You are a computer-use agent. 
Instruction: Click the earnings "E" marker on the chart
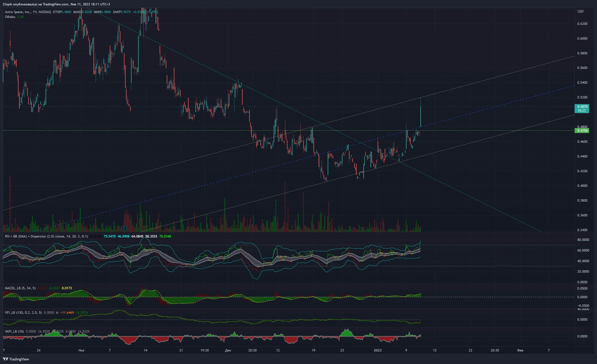pyautogui.click(x=124, y=228)
